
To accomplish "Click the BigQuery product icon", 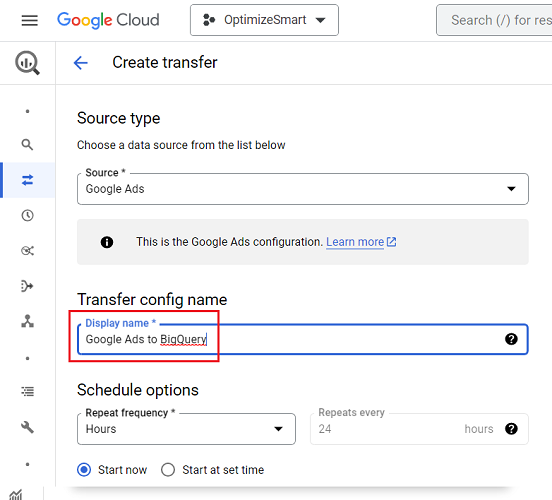I will [x=27, y=63].
